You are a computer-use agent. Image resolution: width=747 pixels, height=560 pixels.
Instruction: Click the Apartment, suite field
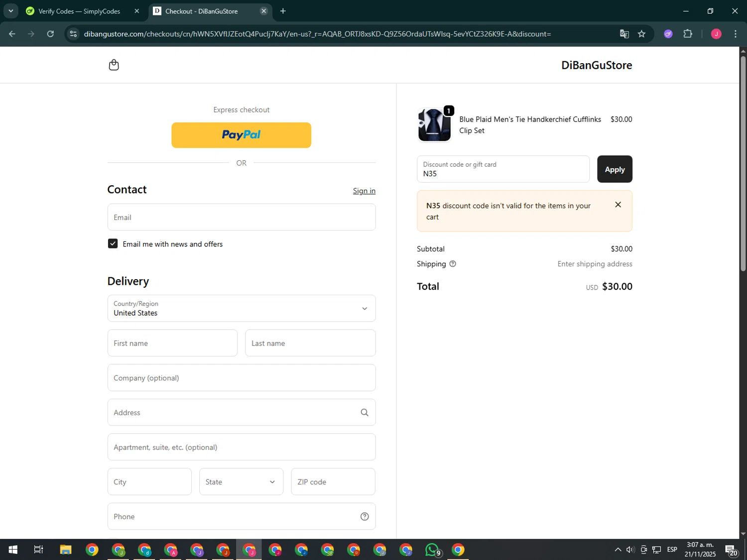pyautogui.click(x=242, y=447)
